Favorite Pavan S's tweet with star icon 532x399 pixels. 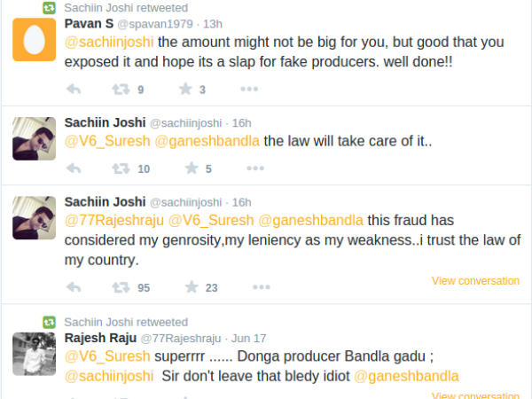(187, 89)
